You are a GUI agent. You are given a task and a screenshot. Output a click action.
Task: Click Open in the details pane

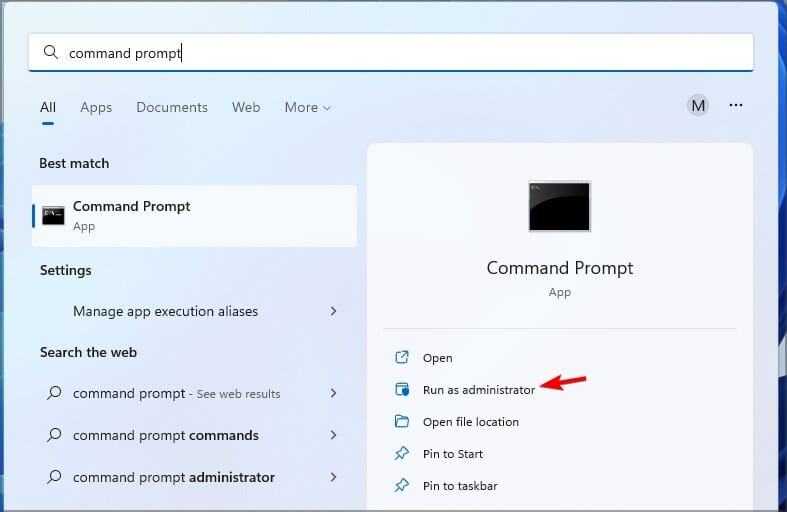pos(438,358)
